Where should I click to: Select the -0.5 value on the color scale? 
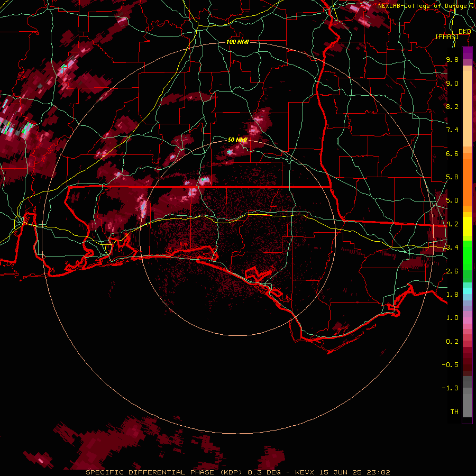coord(450,365)
